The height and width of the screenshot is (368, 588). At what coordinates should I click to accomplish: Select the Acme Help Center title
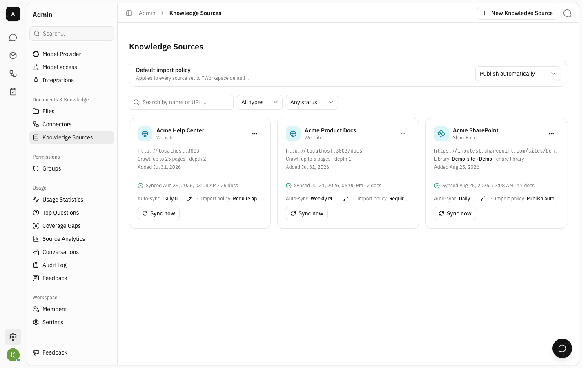pos(180,130)
